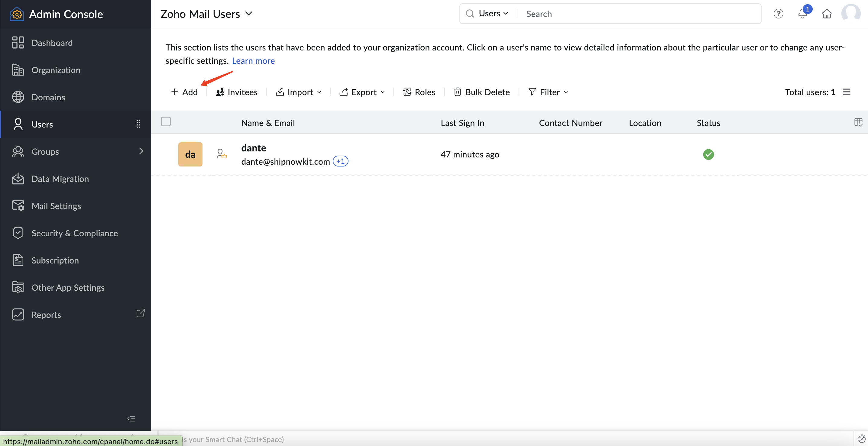
Task: Click the search magnifier icon
Action: (470, 14)
